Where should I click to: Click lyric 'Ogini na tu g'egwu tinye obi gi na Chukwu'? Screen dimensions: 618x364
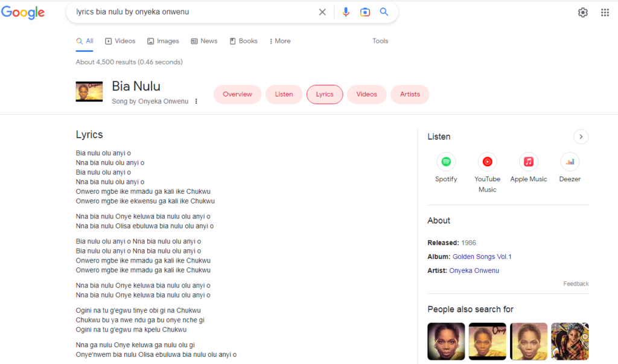coord(138,310)
